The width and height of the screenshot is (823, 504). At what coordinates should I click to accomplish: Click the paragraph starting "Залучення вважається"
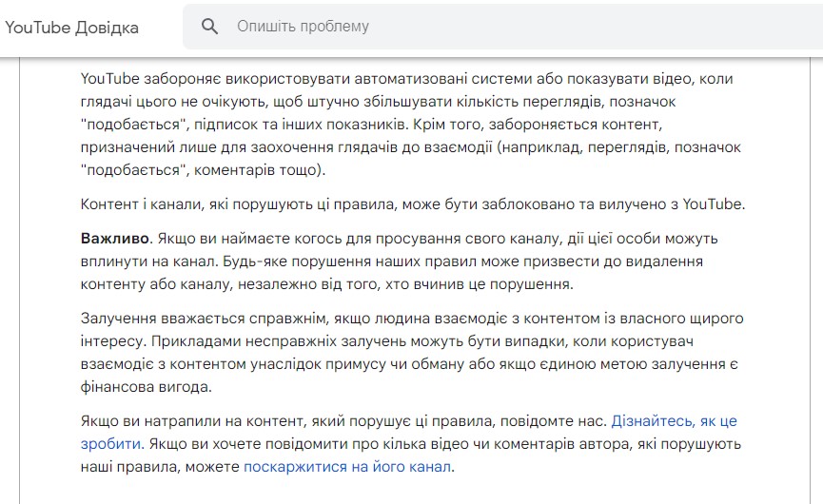tap(412, 353)
